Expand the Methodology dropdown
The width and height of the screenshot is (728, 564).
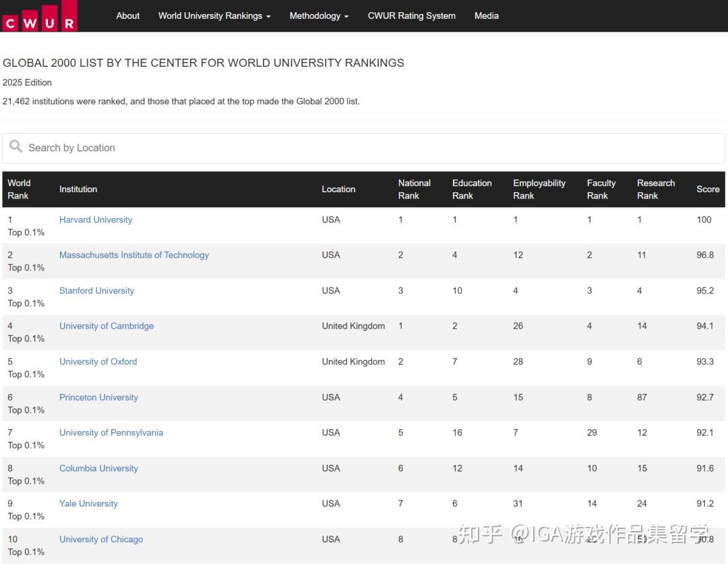pos(319,16)
